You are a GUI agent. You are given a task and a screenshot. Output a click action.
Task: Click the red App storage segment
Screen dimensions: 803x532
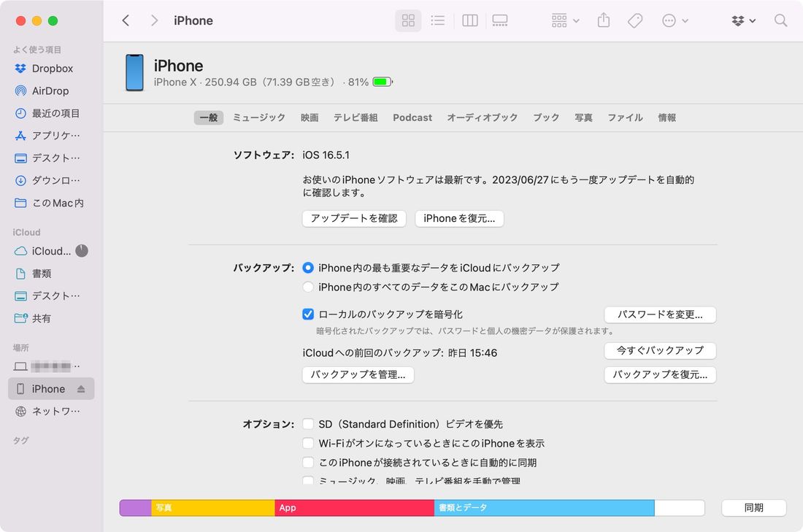pyautogui.click(x=354, y=508)
